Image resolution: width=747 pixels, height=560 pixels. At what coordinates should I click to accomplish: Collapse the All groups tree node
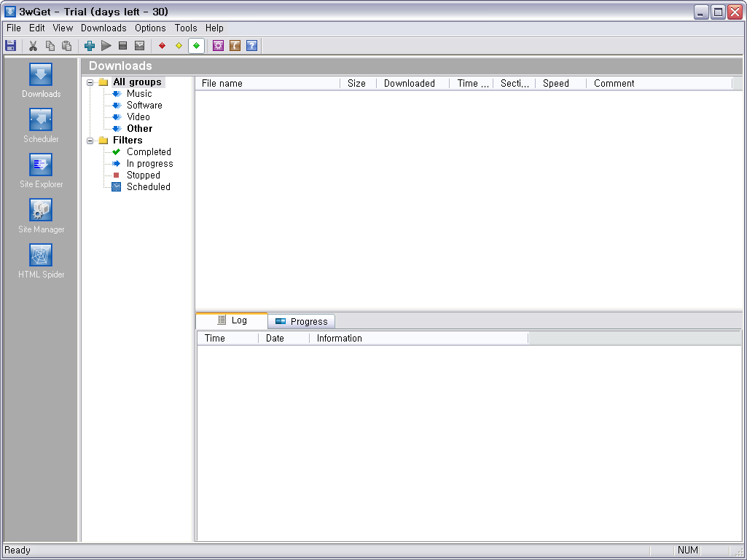90,82
